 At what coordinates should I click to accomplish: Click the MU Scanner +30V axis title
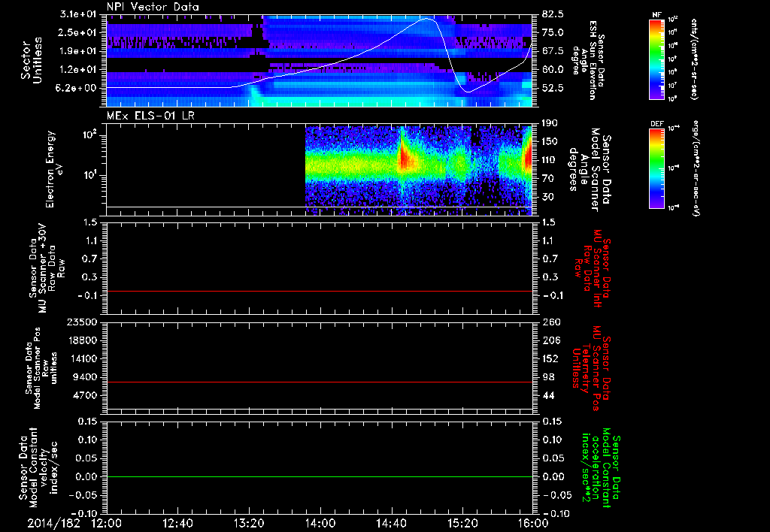(47, 268)
